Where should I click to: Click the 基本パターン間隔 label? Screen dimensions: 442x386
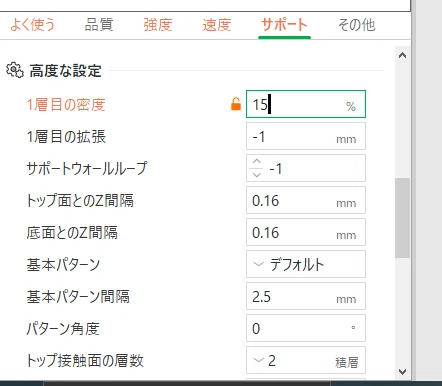(x=78, y=297)
